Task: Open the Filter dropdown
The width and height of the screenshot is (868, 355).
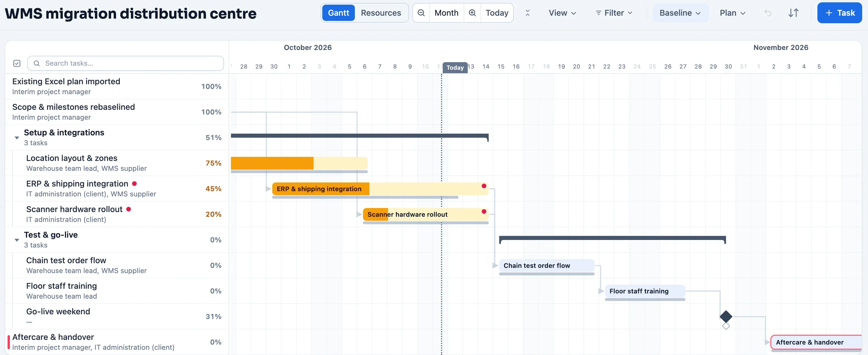Action: (614, 13)
